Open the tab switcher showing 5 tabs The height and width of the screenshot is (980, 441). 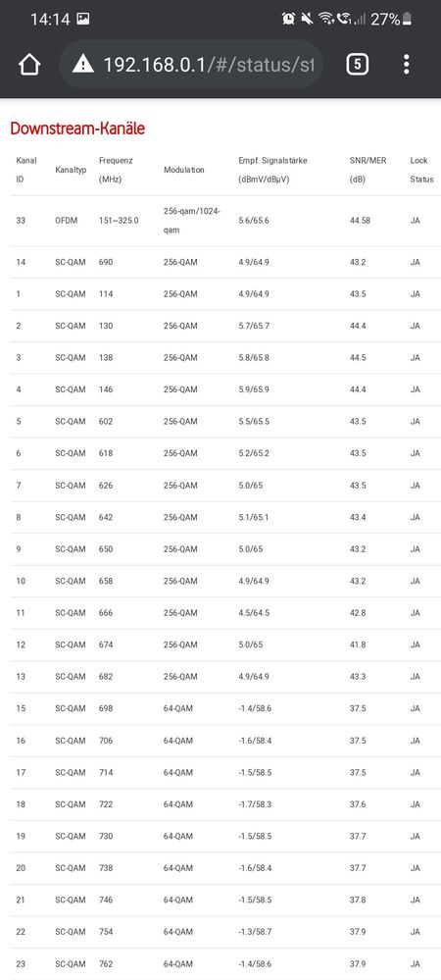pos(358,64)
